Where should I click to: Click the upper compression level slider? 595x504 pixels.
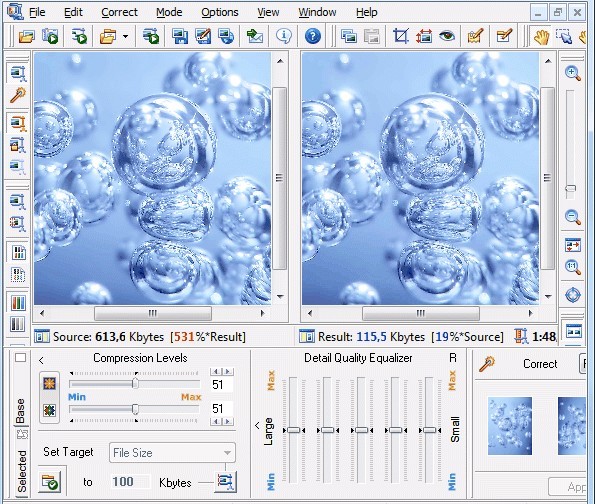coord(134,384)
